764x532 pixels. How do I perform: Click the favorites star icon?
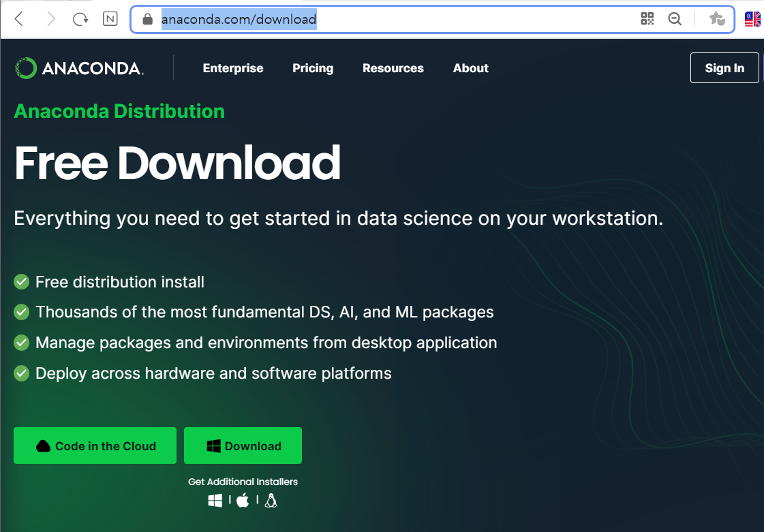pyautogui.click(x=717, y=19)
